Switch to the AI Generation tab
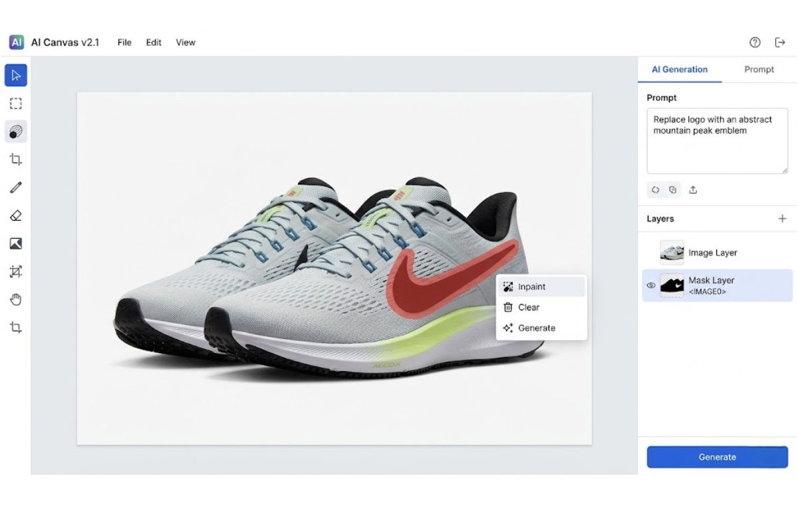This screenshot has height=532, width=798. pyautogui.click(x=680, y=69)
